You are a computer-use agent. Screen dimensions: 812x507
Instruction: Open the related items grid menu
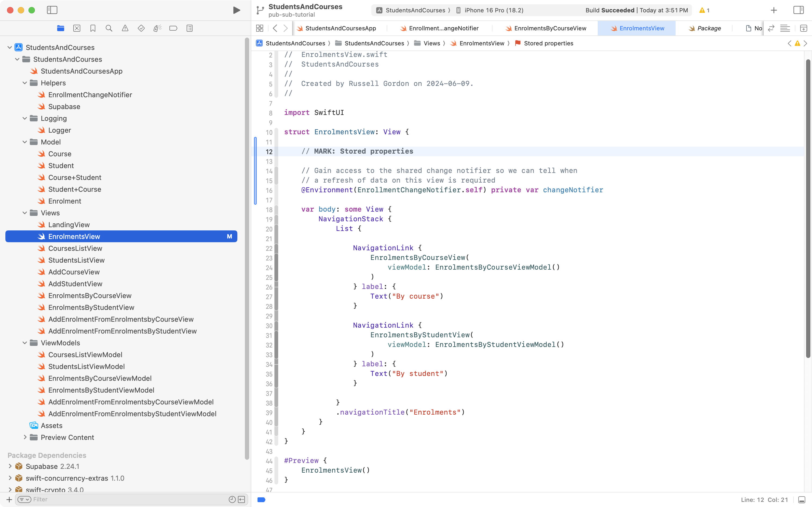click(x=259, y=28)
